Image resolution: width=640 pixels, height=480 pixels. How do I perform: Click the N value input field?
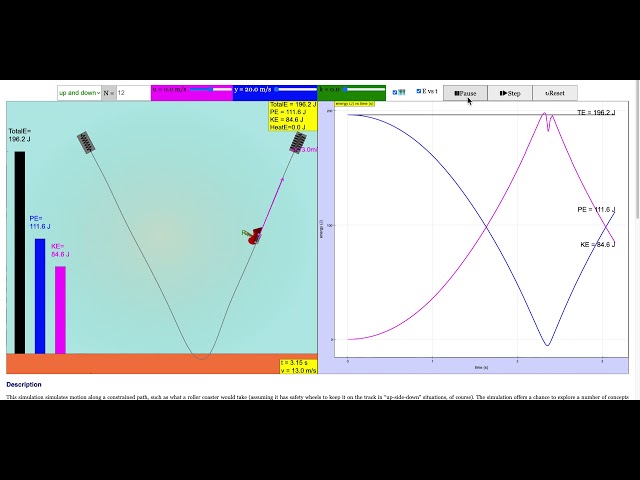pos(133,93)
